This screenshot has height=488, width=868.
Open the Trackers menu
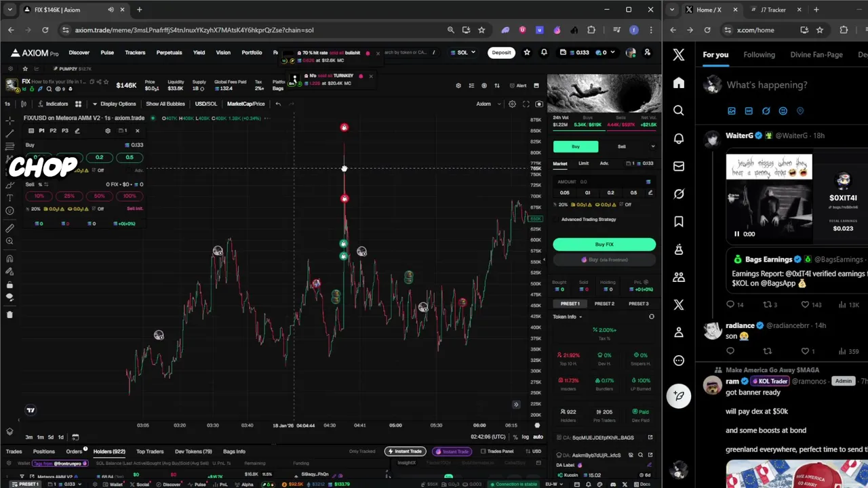135,52
